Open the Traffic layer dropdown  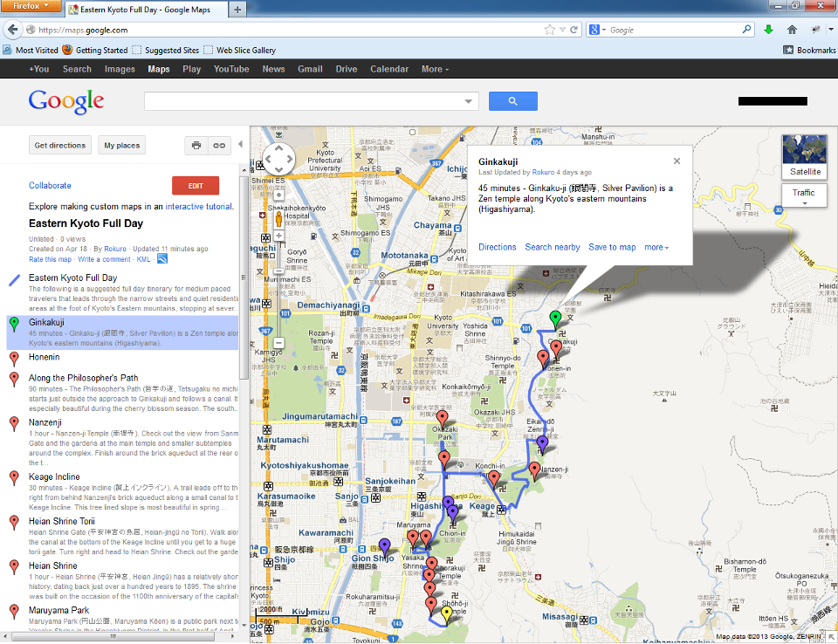click(804, 196)
